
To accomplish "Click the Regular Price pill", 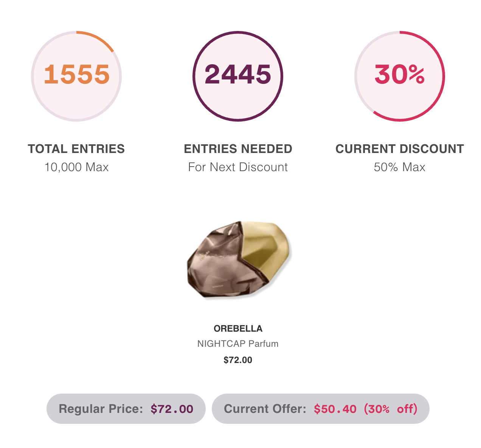I will coord(126,409).
